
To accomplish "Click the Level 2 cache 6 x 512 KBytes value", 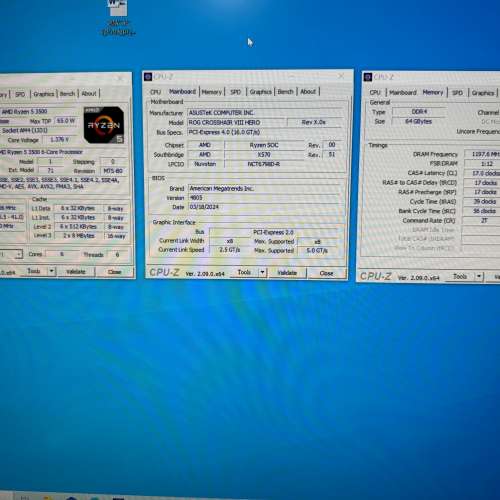I will [x=77, y=227].
